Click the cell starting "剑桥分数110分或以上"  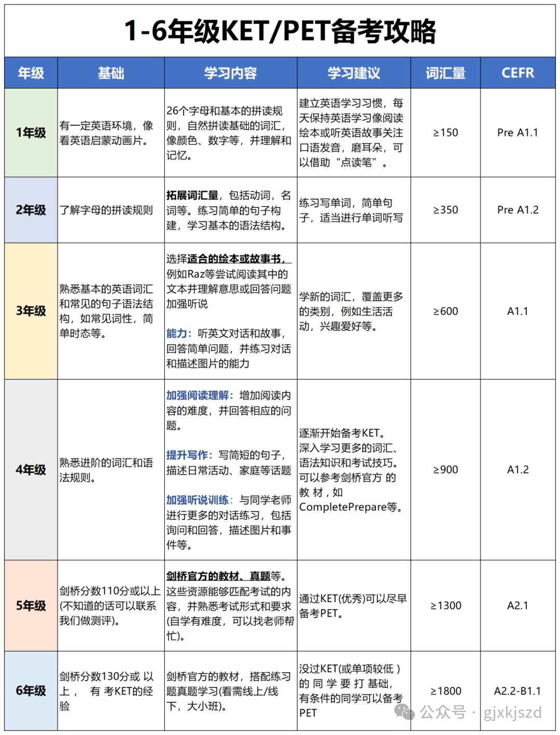(111, 605)
